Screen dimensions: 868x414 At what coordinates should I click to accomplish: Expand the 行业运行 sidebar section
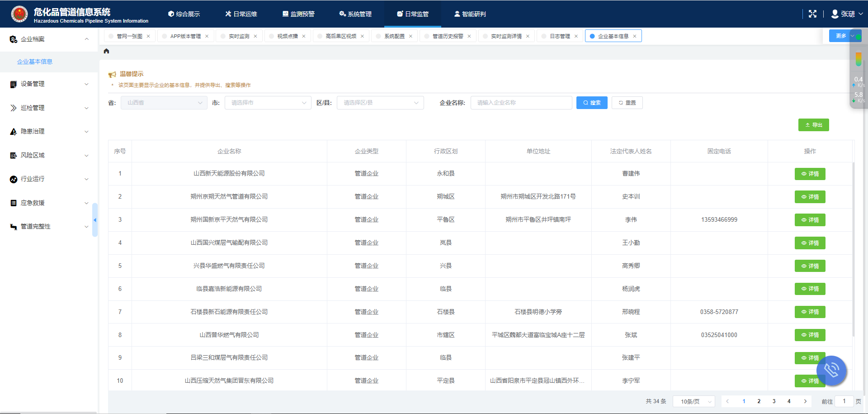49,179
